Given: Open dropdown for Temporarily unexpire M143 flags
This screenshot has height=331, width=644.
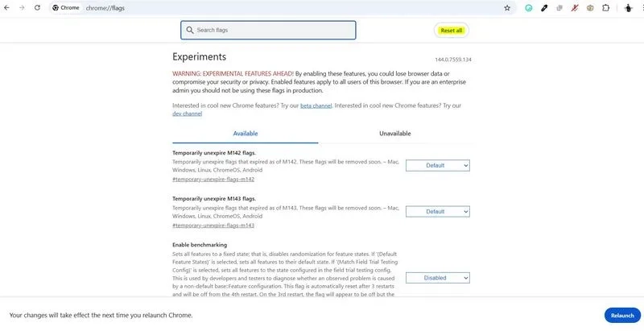Looking at the screenshot, I should [437, 212].
